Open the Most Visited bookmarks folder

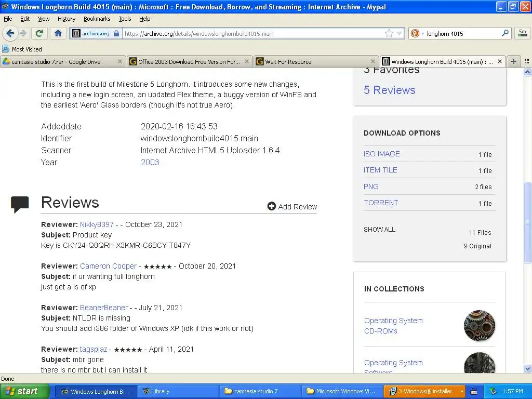coord(22,49)
